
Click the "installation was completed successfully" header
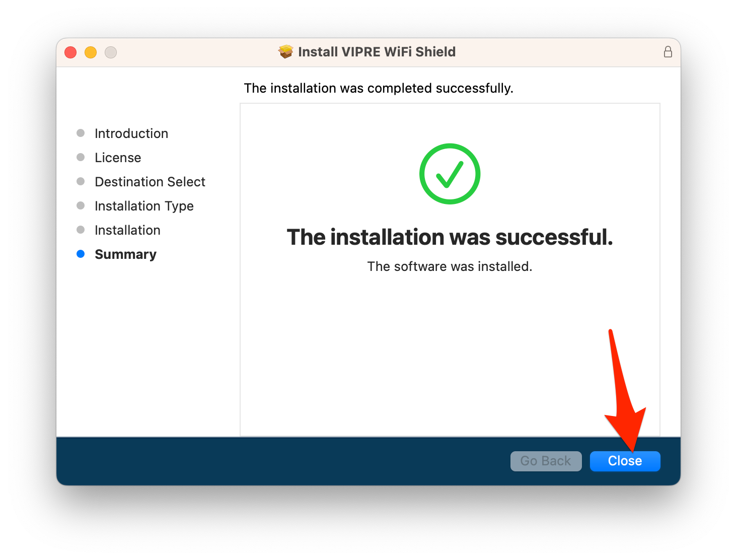point(379,88)
